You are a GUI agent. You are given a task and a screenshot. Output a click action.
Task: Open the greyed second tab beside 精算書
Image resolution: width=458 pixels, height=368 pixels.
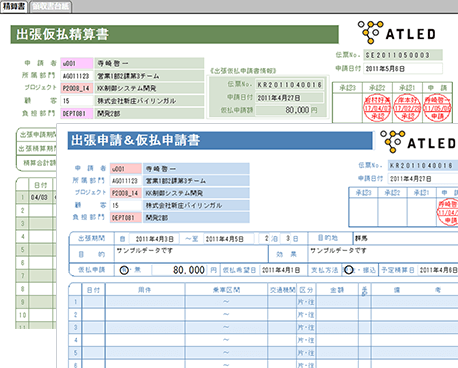[51, 7]
